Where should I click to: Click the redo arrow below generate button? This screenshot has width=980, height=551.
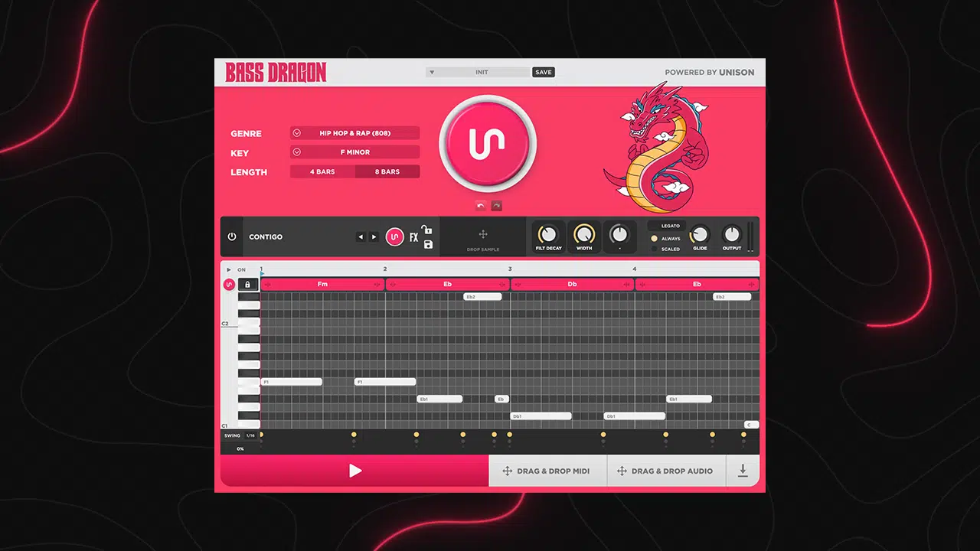click(496, 206)
